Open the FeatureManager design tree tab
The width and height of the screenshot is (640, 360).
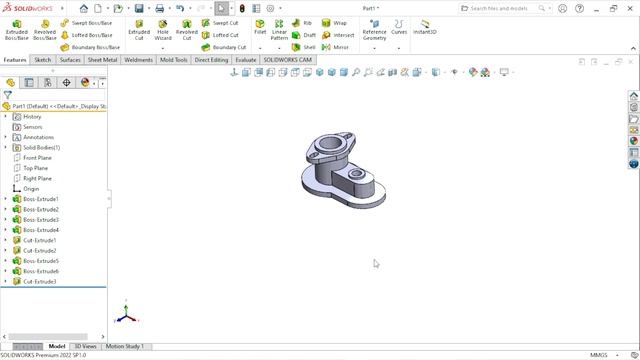click(x=11, y=83)
